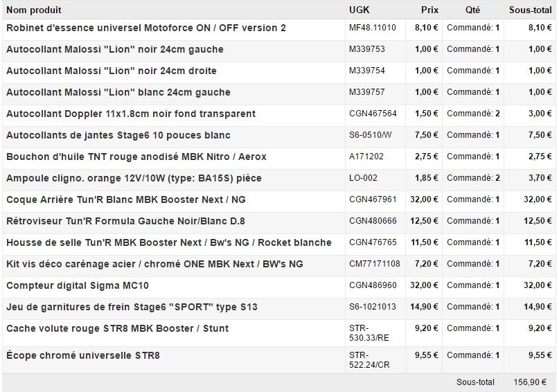Select Rétroviseur Tun'R Formula Gauche Noir/Blanc

(125, 221)
